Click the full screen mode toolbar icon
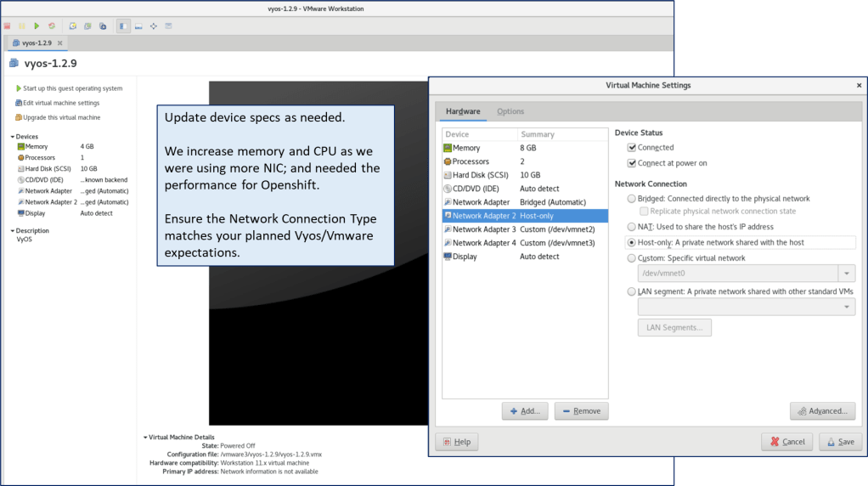The image size is (868, 486). tap(154, 26)
